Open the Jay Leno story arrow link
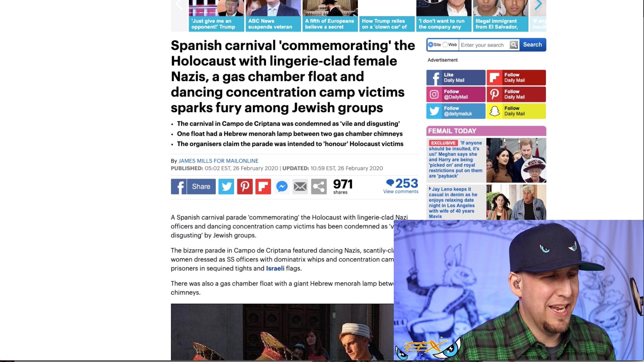 click(x=453, y=203)
